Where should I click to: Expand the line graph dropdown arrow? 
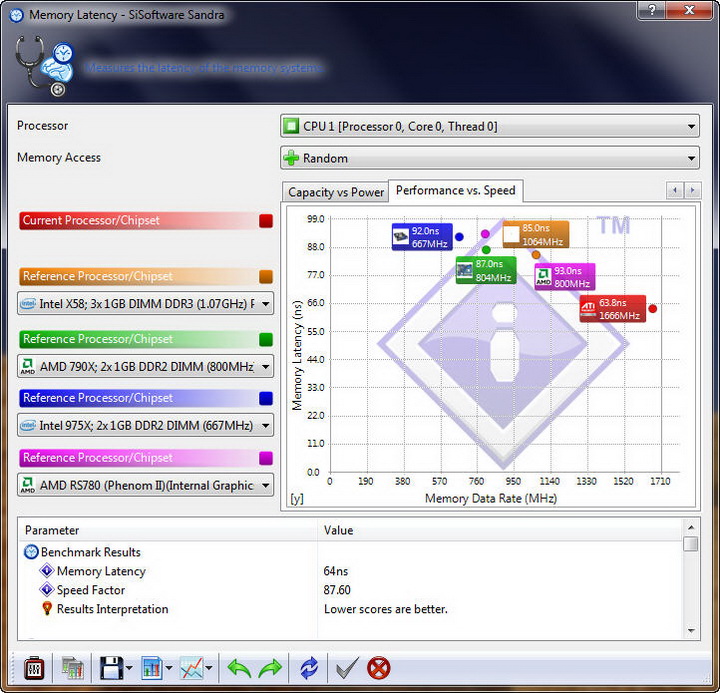(x=209, y=668)
